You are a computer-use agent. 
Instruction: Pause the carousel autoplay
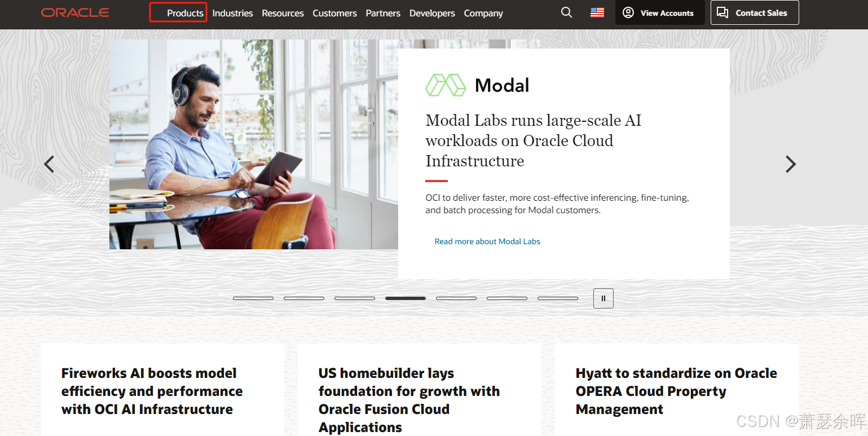click(x=603, y=298)
